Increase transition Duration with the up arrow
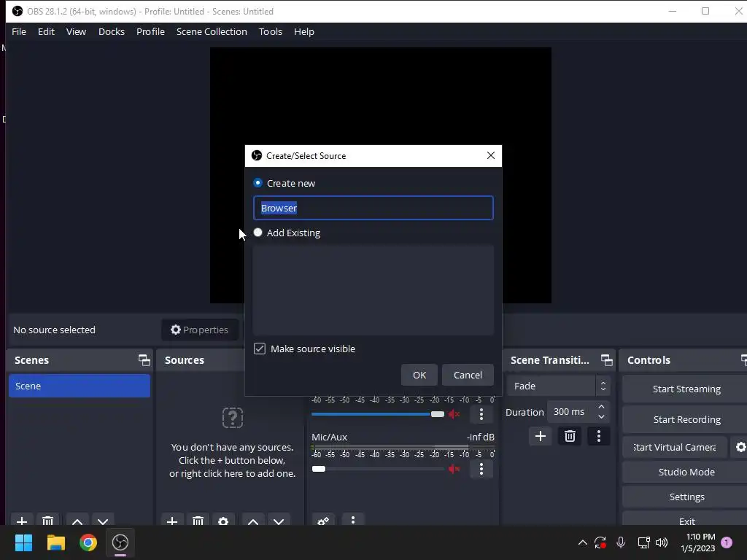The width and height of the screenshot is (747, 560). [x=601, y=407]
